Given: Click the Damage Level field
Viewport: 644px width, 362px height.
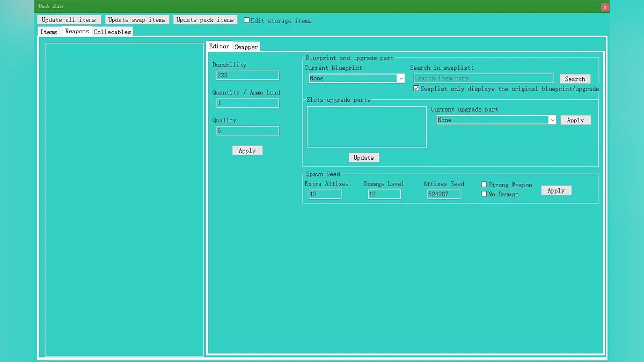Looking at the screenshot, I should (x=384, y=194).
